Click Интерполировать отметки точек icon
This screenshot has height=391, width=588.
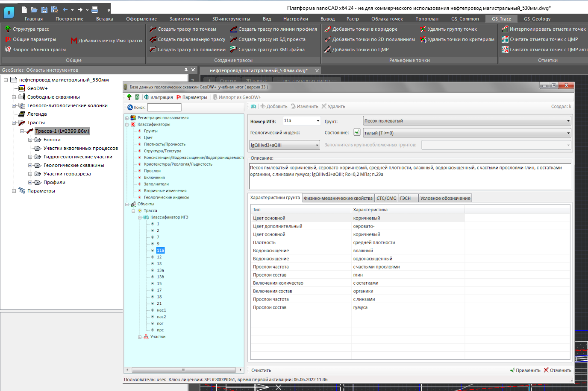[505, 29]
